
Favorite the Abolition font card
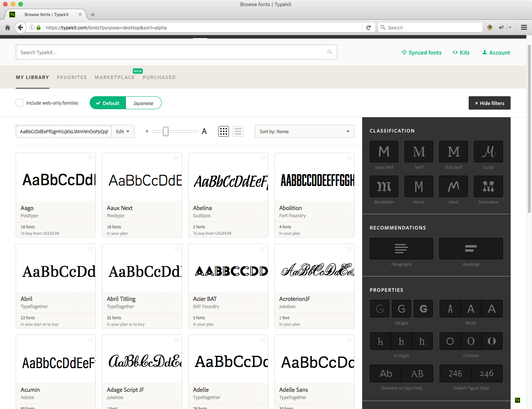[349, 158]
